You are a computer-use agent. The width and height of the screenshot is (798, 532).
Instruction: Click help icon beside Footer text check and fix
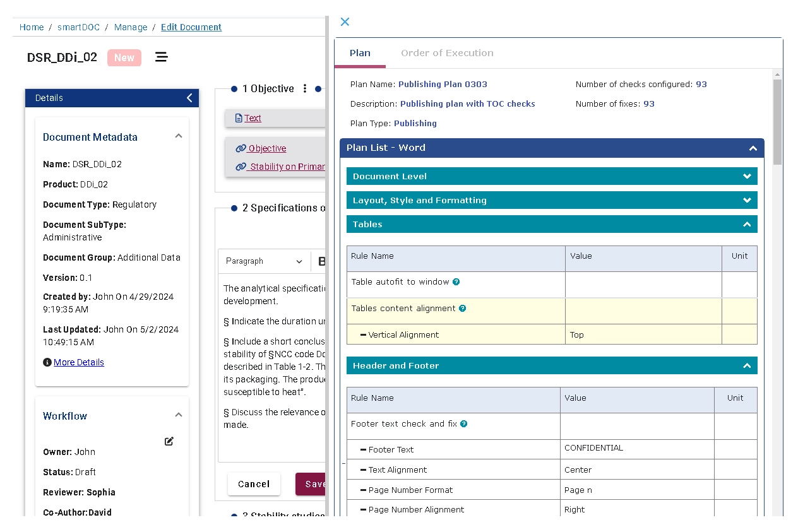click(x=464, y=424)
